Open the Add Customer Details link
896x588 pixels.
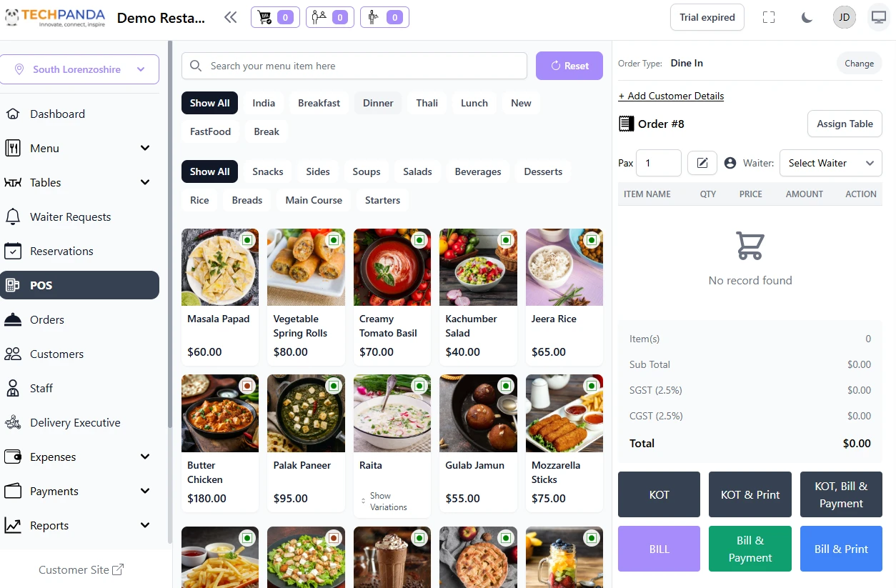pyautogui.click(x=671, y=96)
